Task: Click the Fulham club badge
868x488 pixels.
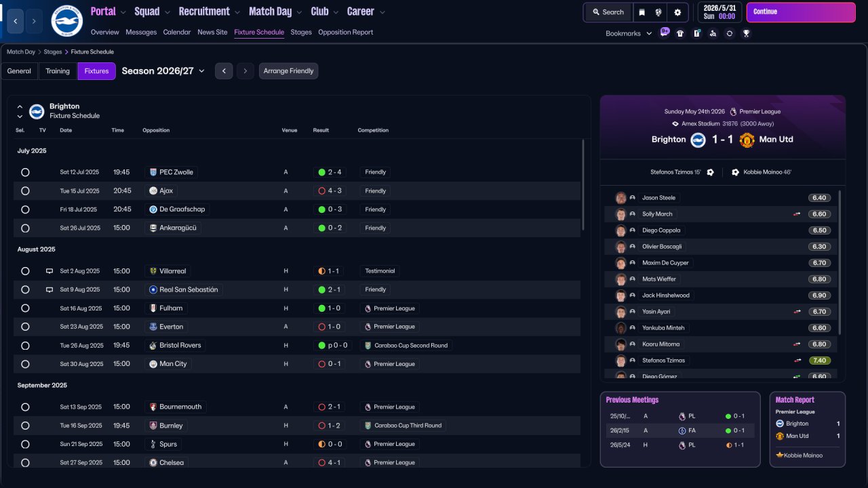Action: point(153,308)
